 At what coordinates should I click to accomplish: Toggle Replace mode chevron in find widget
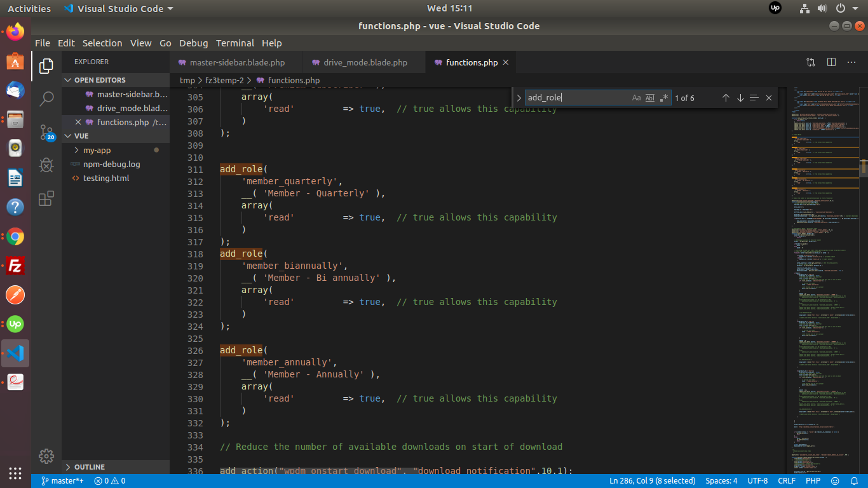pyautogui.click(x=519, y=98)
